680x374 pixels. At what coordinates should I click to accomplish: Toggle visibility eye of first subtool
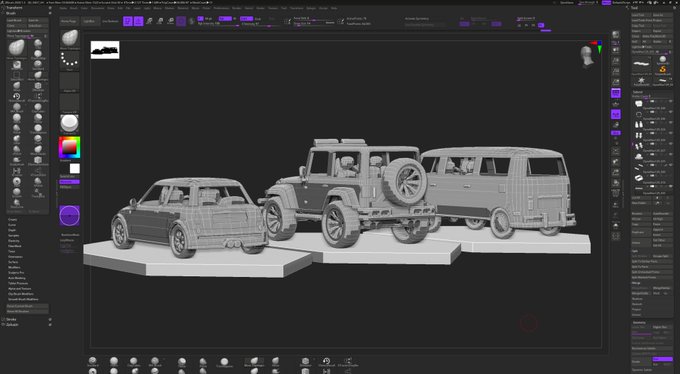point(670,101)
